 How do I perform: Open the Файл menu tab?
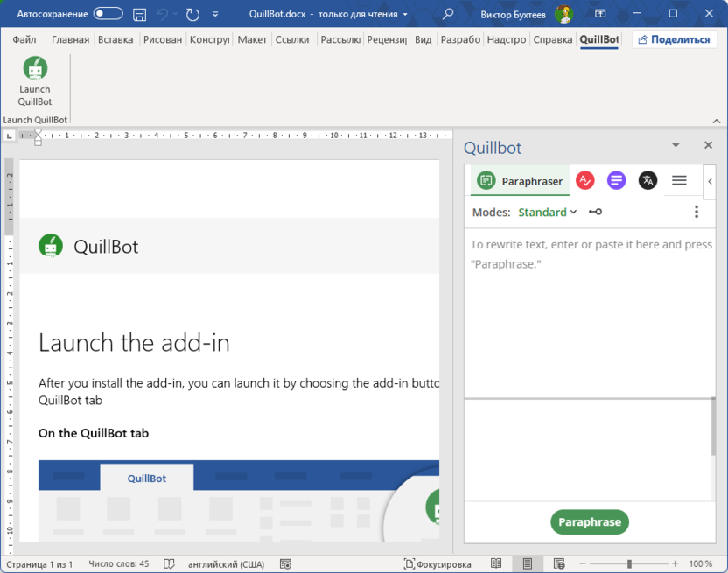[x=24, y=39]
